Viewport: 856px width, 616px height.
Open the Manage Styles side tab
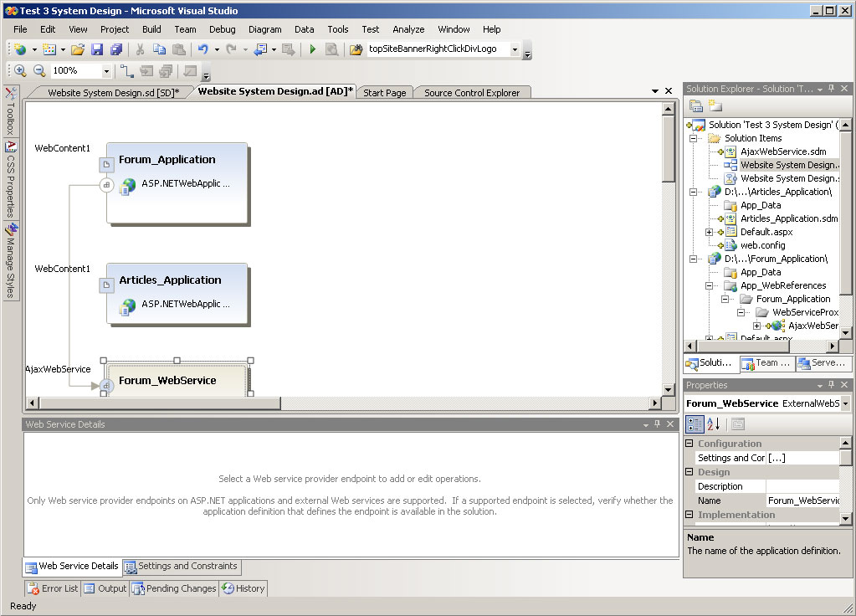11,260
